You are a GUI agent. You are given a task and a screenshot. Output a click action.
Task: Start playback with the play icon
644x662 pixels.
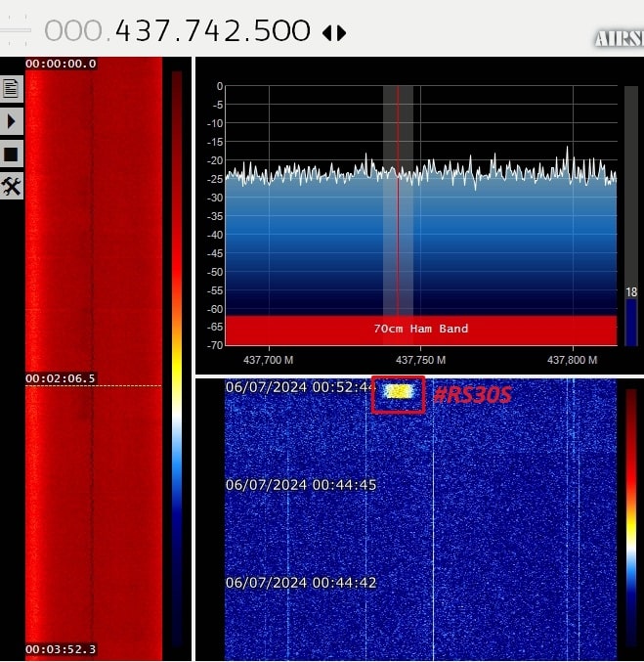[11, 121]
